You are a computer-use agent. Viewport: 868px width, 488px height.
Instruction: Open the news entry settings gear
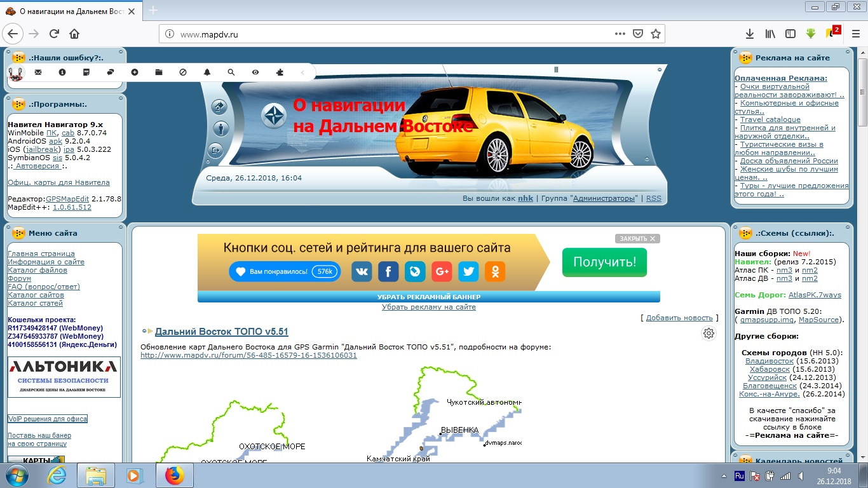[709, 333]
